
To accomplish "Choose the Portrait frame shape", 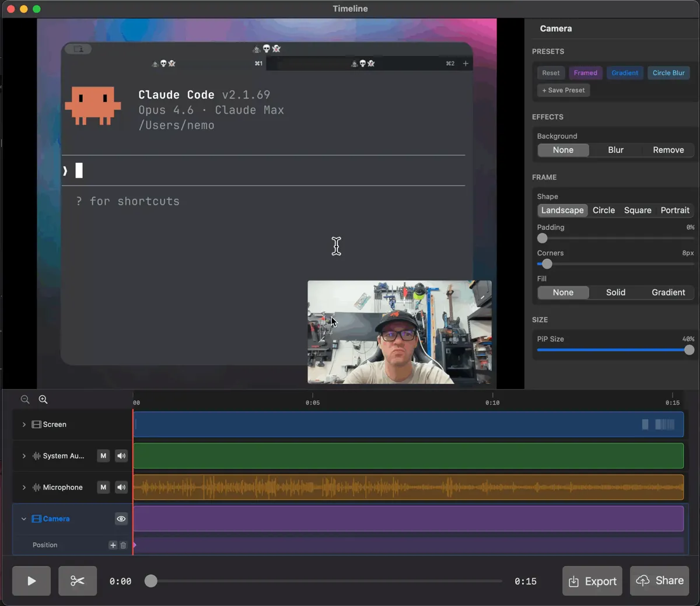I will point(675,211).
